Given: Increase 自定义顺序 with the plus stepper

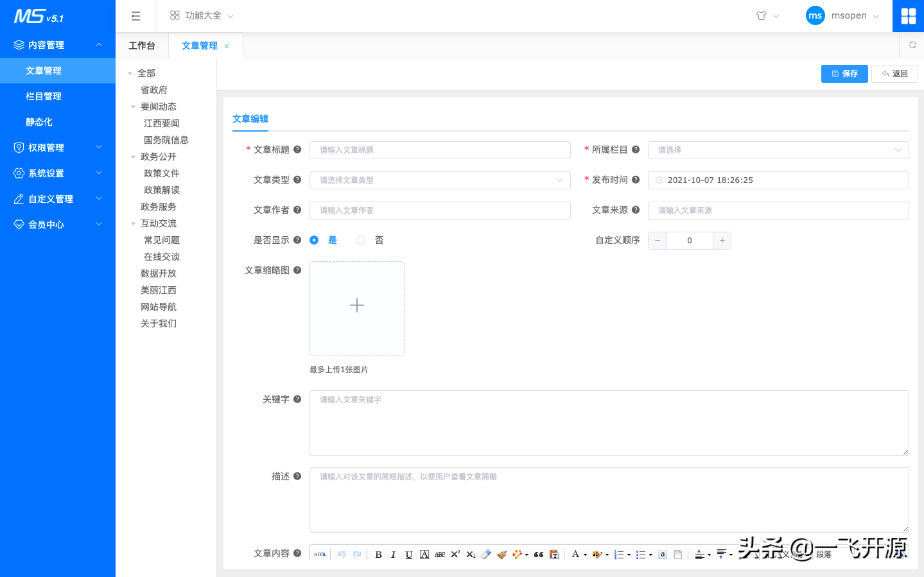Looking at the screenshot, I should 722,240.
